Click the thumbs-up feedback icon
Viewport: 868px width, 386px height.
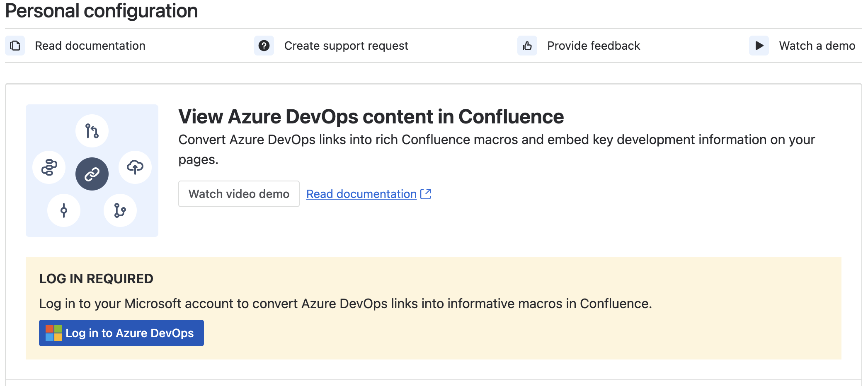click(527, 46)
